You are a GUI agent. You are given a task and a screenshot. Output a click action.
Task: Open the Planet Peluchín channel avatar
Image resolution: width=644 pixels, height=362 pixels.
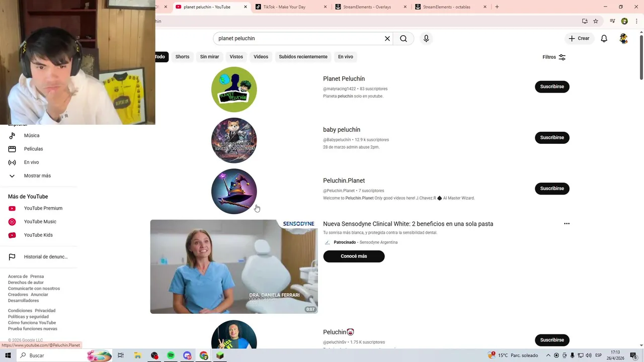tap(234, 89)
